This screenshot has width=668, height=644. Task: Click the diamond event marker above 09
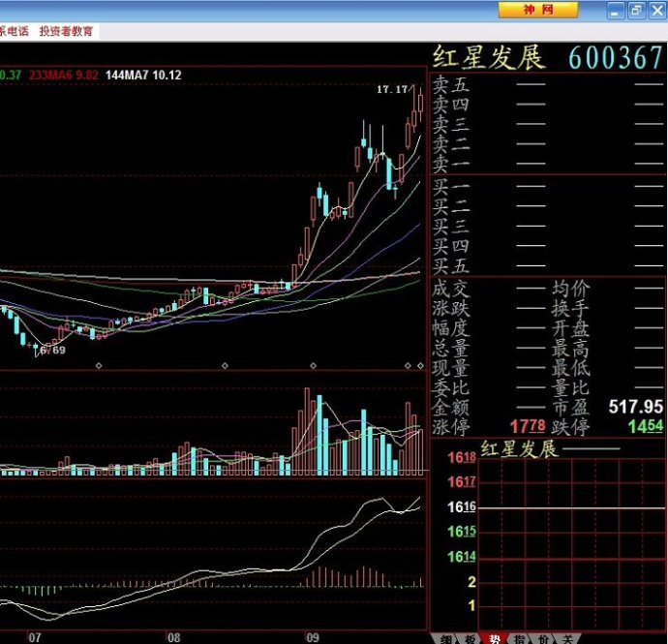[x=313, y=366]
